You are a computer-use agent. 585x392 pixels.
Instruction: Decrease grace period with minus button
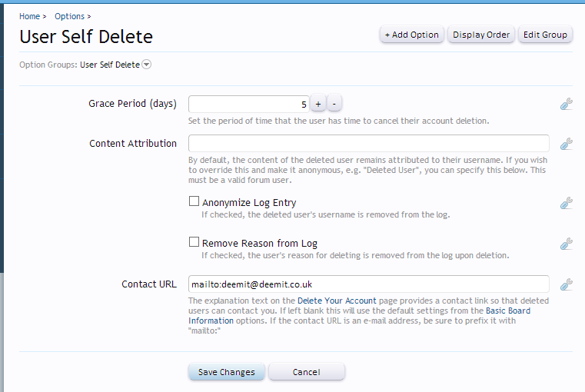pos(335,105)
